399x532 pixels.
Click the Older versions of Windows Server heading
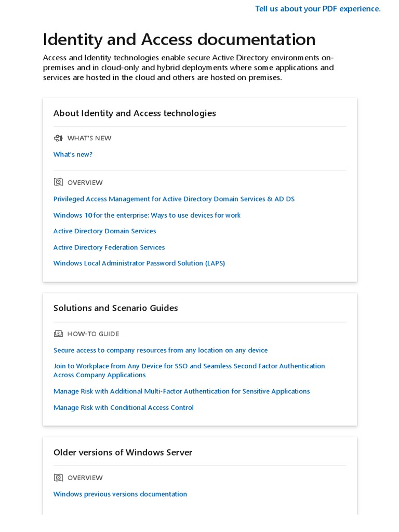point(123,453)
